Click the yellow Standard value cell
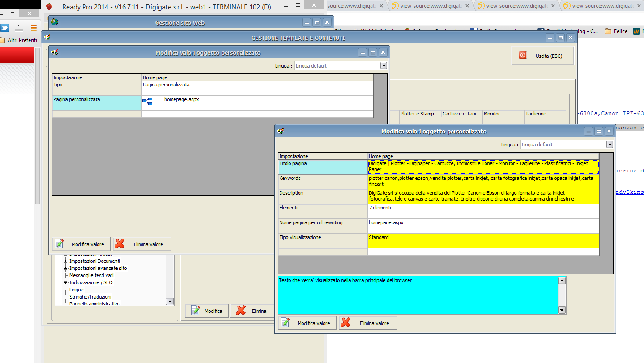 [483, 241]
